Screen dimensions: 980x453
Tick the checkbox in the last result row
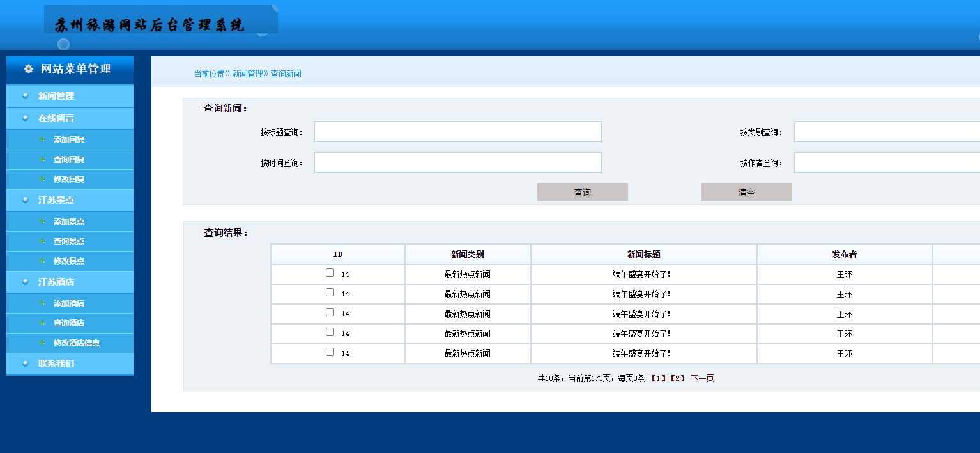click(330, 351)
